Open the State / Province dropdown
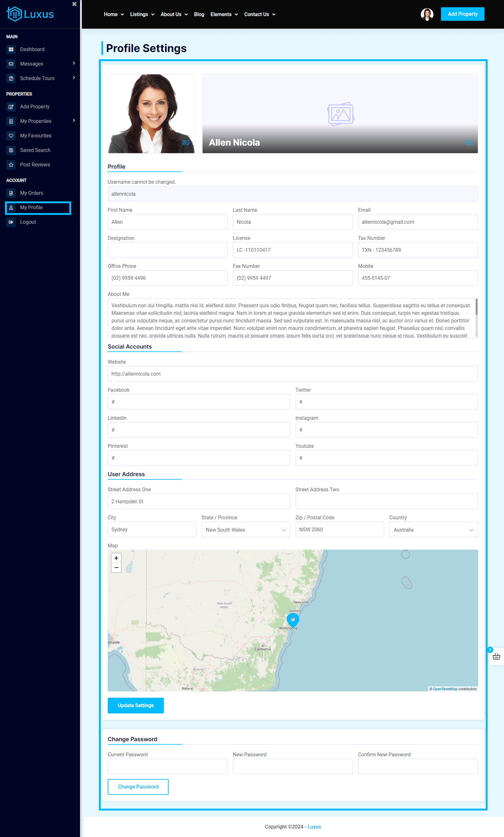Image resolution: width=504 pixels, height=837 pixels. (x=246, y=529)
